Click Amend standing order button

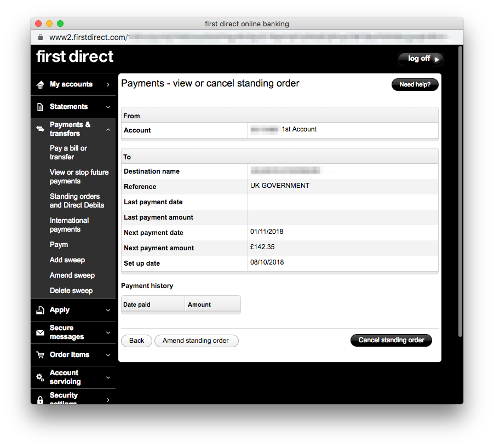pos(196,341)
